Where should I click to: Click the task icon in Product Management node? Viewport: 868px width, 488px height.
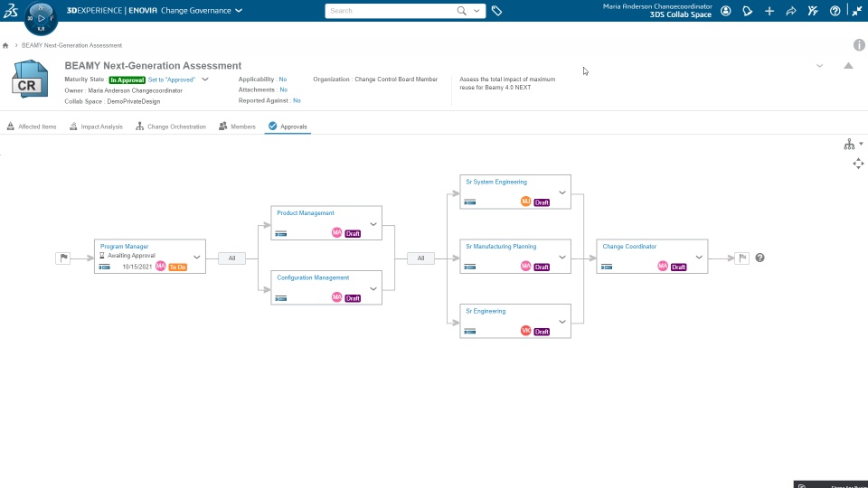(280, 233)
